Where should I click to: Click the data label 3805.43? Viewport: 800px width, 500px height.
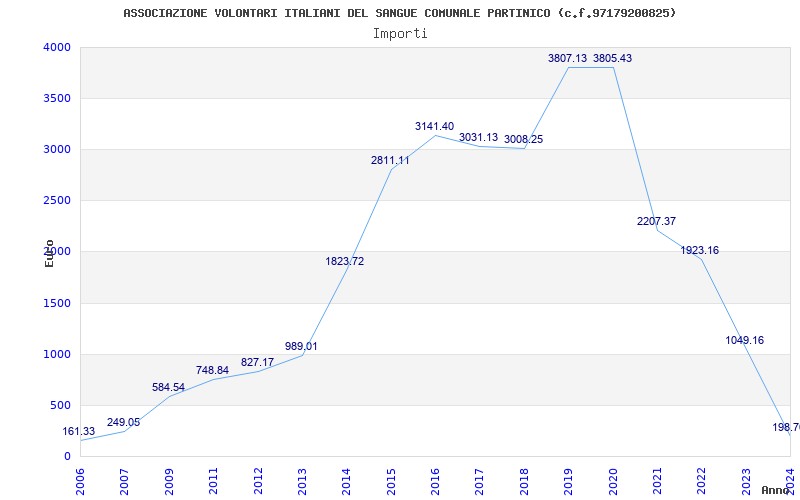point(612,58)
